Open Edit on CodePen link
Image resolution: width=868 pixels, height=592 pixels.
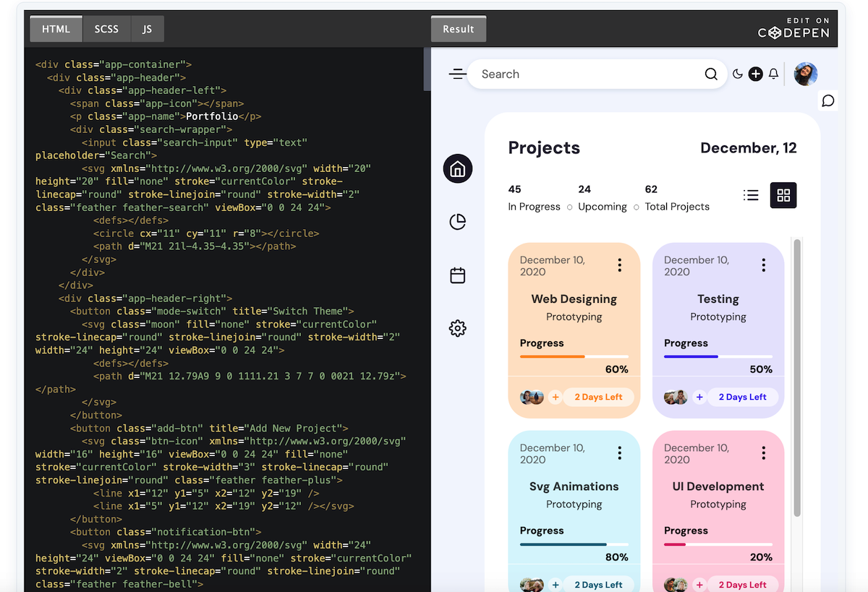tap(793, 29)
